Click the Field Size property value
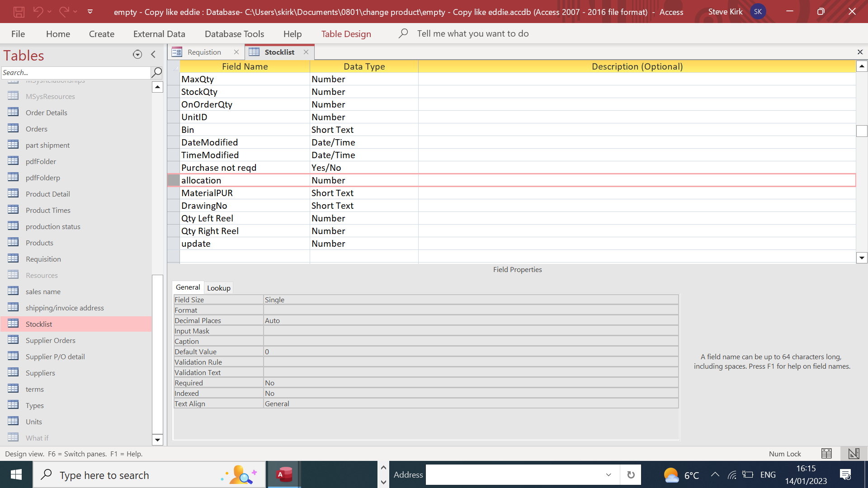Image resolution: width=868 pixels, height=488 pixels. [470, 300]
